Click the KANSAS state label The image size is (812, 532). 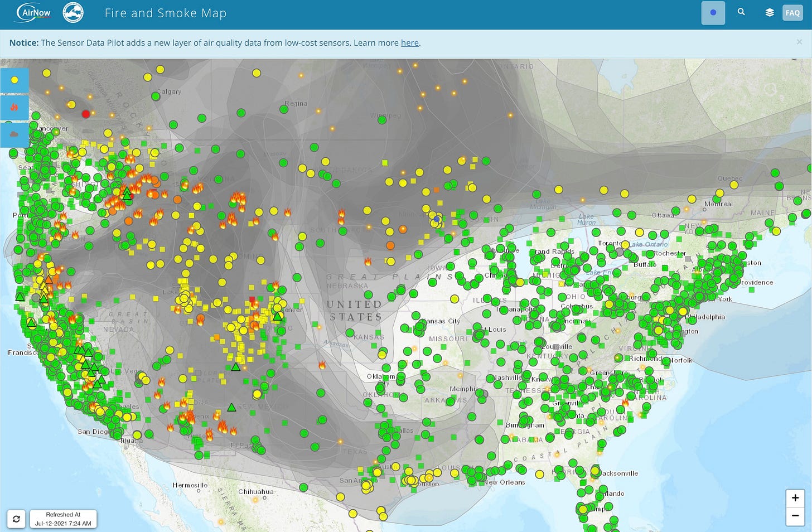(369, 337)
